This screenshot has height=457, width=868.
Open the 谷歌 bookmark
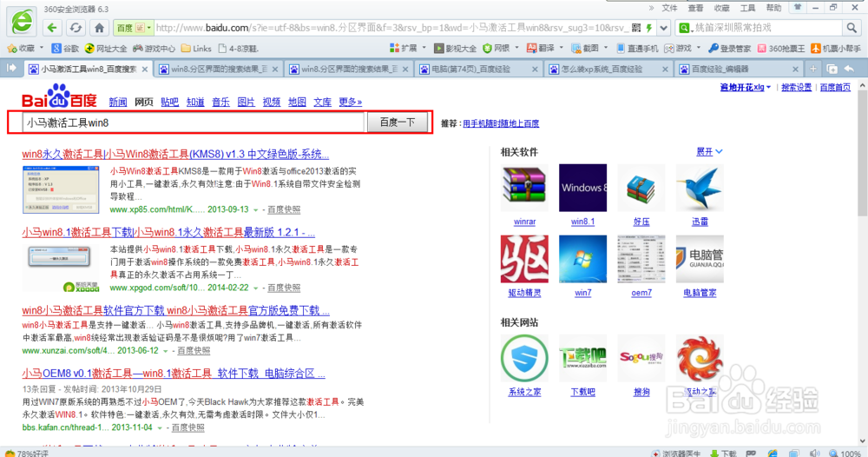(65, 48)
